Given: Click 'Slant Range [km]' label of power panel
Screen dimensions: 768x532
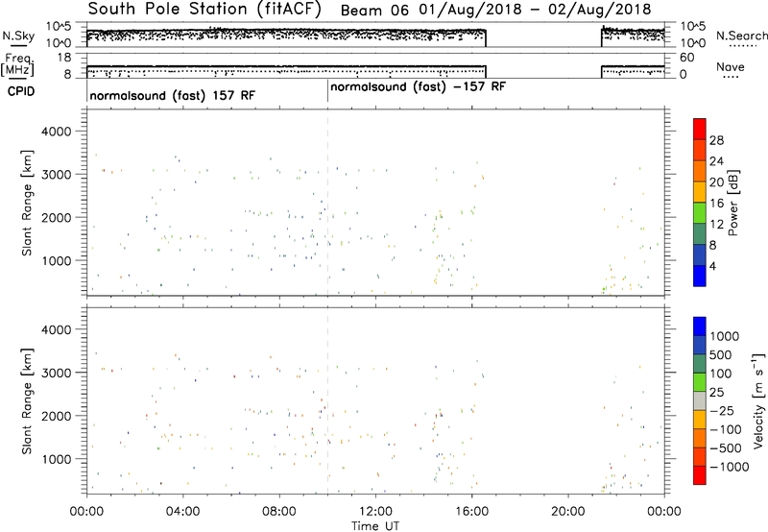Looking at the screenshot, I should [27, 203].
